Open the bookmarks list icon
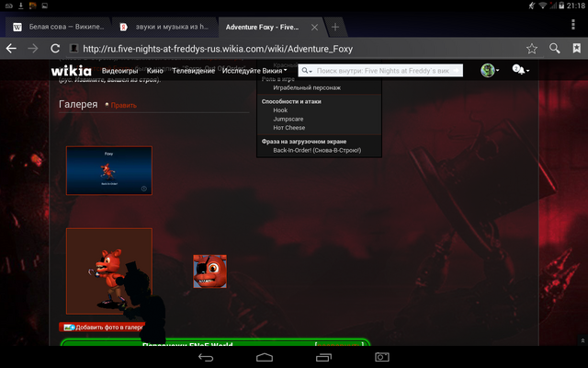This screenshot has width=588, height=368. pyautogui.click(x=577, y=48)
